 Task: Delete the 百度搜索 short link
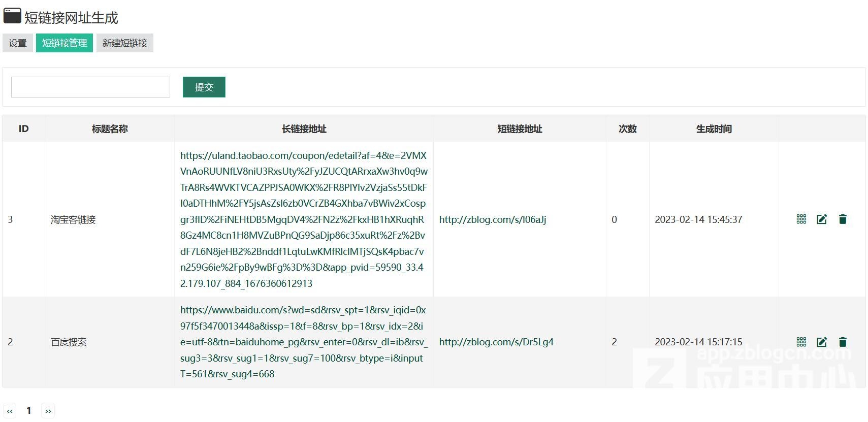click(x=842, y=342)
